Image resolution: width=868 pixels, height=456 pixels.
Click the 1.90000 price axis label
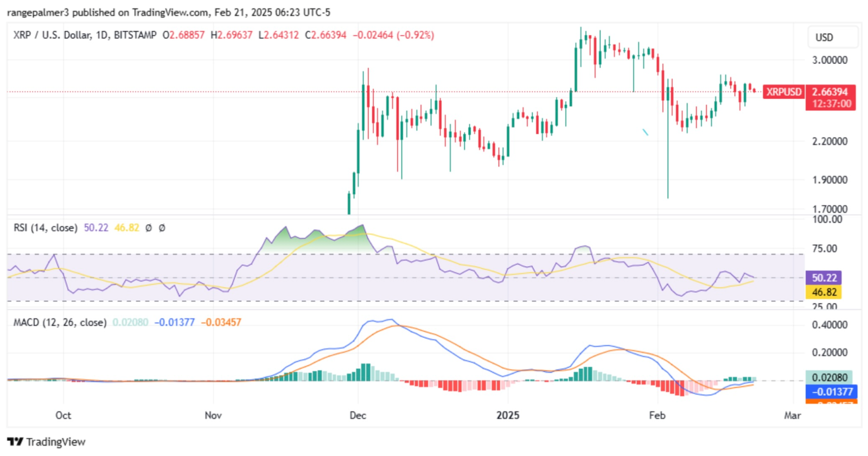[x=829, y=180]
